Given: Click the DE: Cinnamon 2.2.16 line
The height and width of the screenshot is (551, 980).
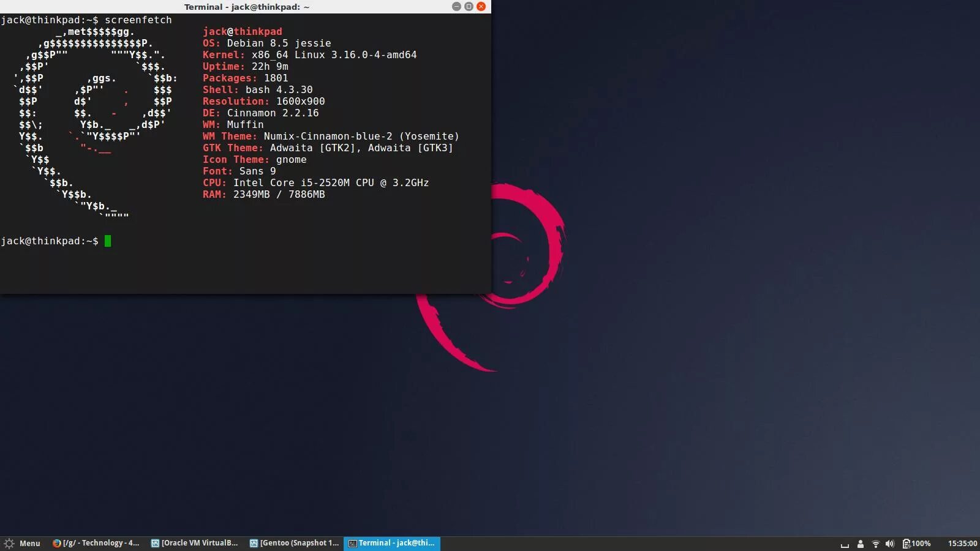Looking at the screenshot, I should pyautogui.click(x=261, y=113).
